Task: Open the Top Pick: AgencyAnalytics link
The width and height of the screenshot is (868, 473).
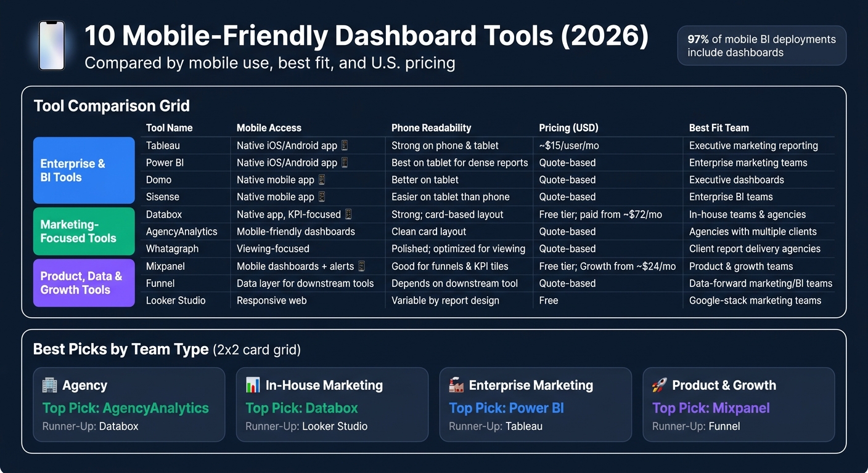Action: pyautogui.click(x=126, y=408)
